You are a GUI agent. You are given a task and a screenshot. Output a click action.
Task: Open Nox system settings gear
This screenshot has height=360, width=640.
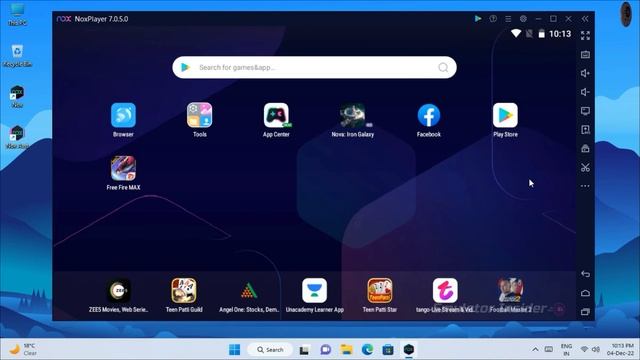coord(523,19)
